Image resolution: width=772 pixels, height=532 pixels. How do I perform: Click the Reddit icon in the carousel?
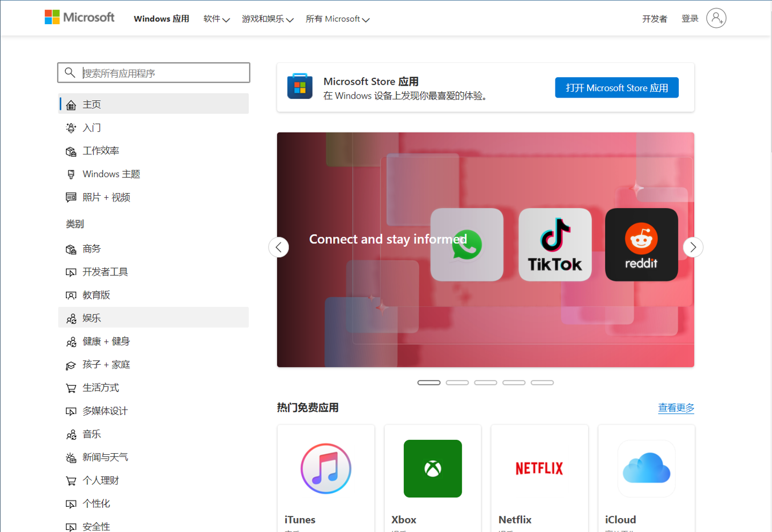click(641, 245)
